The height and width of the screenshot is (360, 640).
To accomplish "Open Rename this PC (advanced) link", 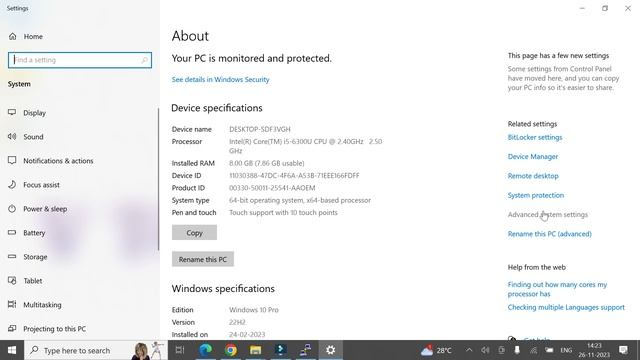I will click(549, 234).
